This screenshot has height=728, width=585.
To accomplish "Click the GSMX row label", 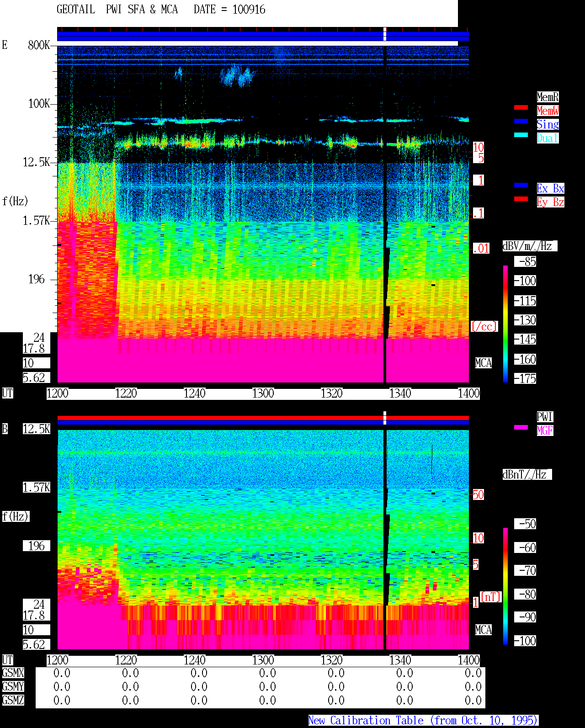I will point(13,673).
